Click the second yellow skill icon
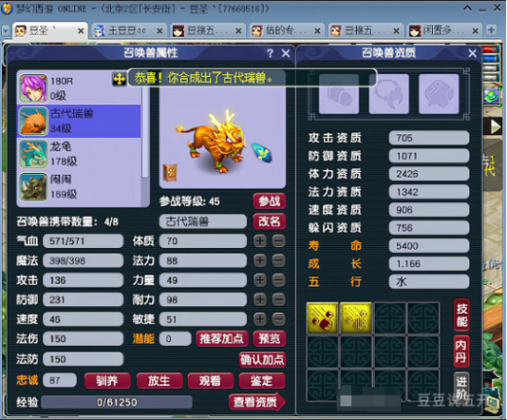The width and height of the screenshot is (507, 420). [x=356, y=319]
